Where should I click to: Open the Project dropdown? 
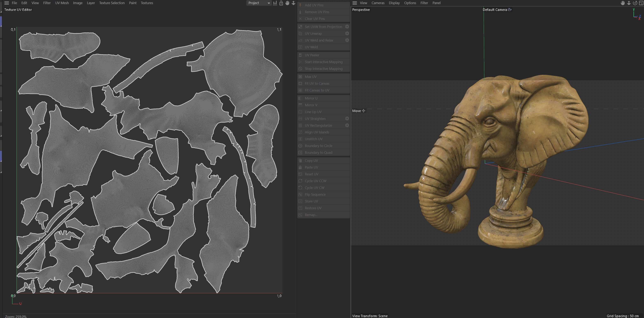click(259, 3)
